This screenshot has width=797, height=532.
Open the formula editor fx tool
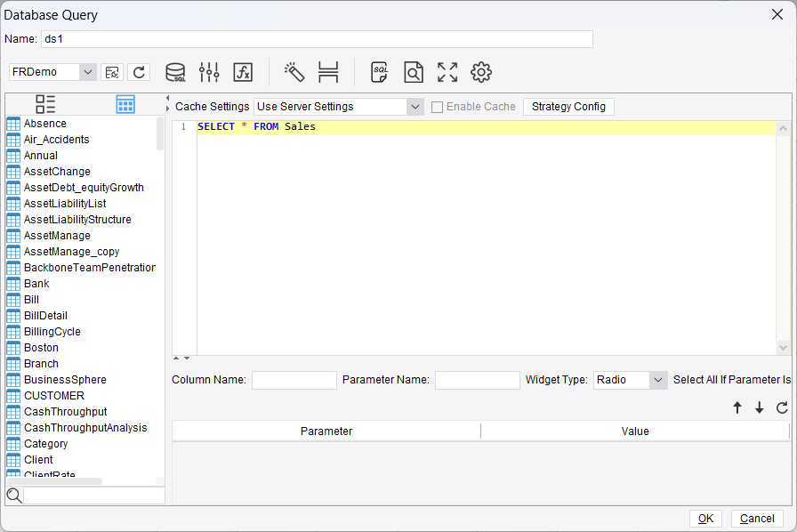(242, 72)
